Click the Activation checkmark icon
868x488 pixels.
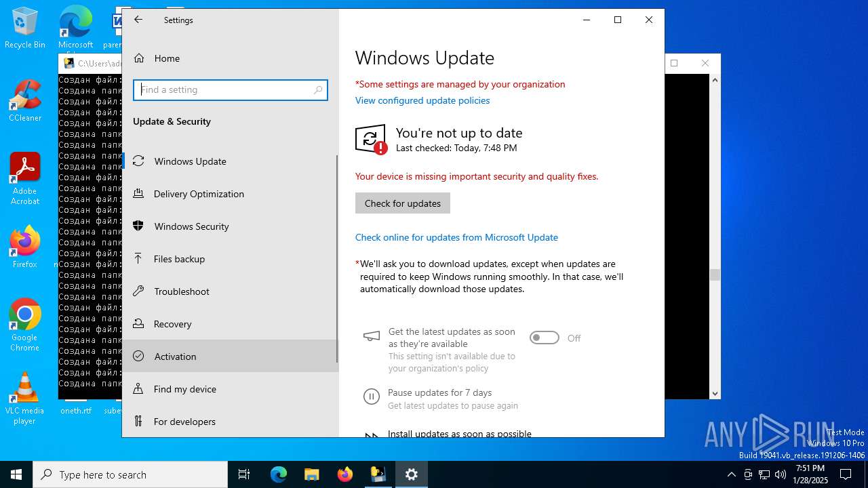138,357
